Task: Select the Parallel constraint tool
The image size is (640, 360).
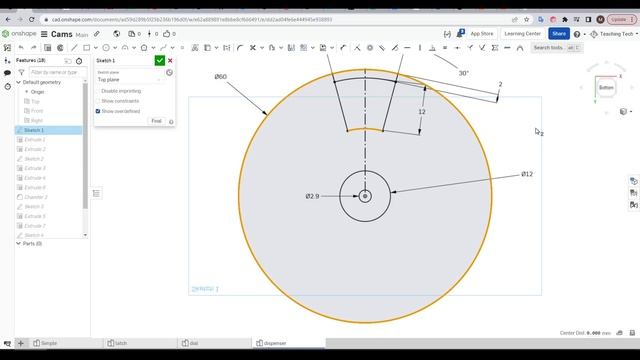Action: pos(382,48)
